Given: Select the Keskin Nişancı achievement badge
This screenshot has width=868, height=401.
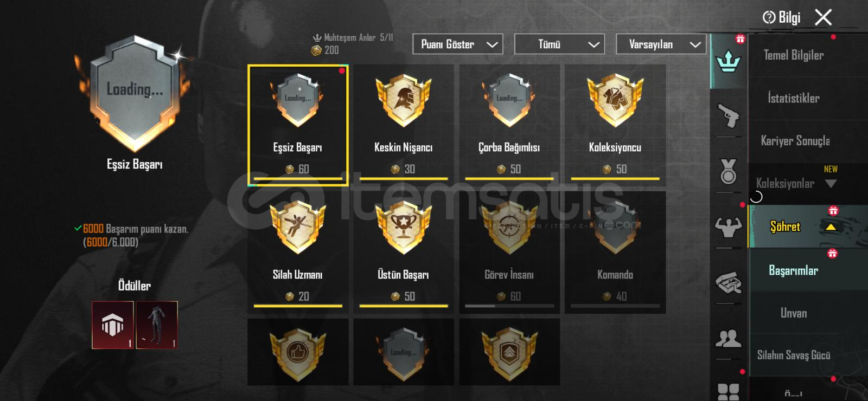Looking at the screenshot, I should tap(404, 101).
